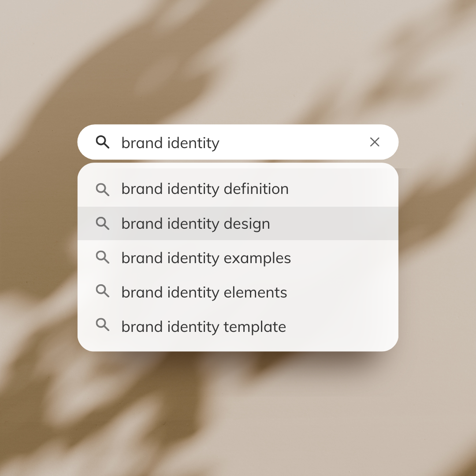
Task: Click the word 'definition' in first suggestion
Action: [256, 189]
